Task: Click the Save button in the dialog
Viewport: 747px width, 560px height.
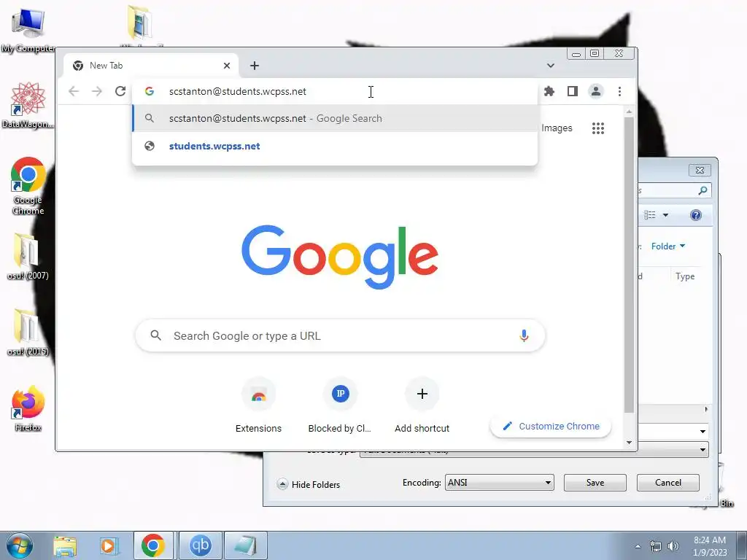Action: tap(595, 483)
